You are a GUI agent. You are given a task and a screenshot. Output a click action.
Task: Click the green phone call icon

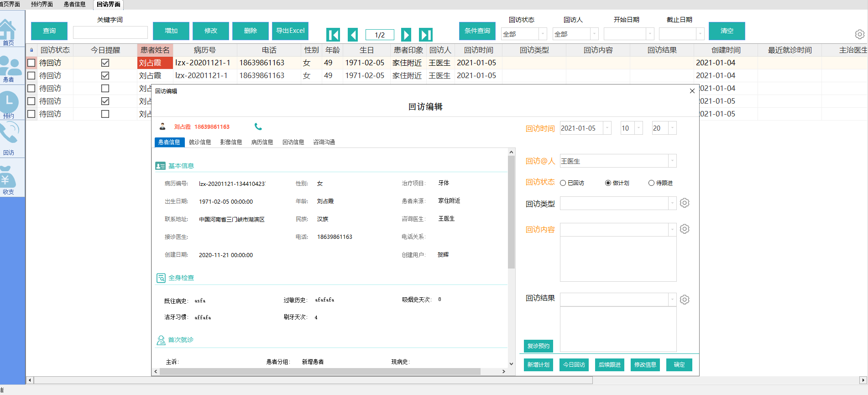258,126
